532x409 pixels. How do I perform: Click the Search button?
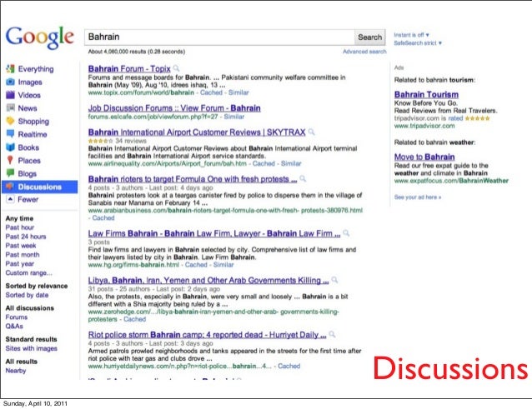370,37
